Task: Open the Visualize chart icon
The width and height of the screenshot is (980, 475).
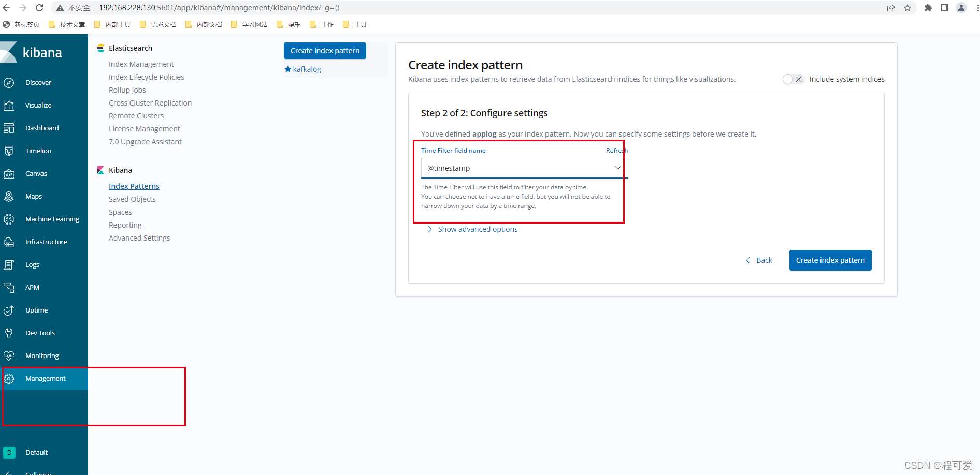Action: pyautogui.click(x=9, y=105)
